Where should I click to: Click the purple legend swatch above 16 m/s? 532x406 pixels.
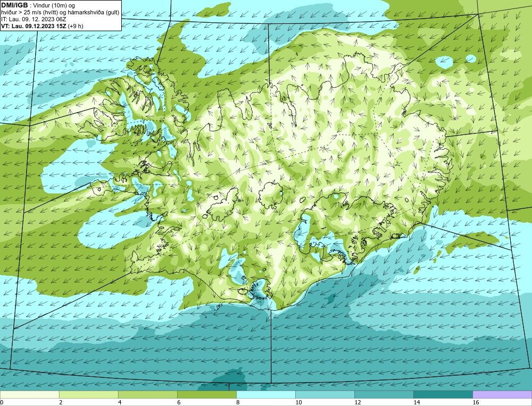[502, 394]
